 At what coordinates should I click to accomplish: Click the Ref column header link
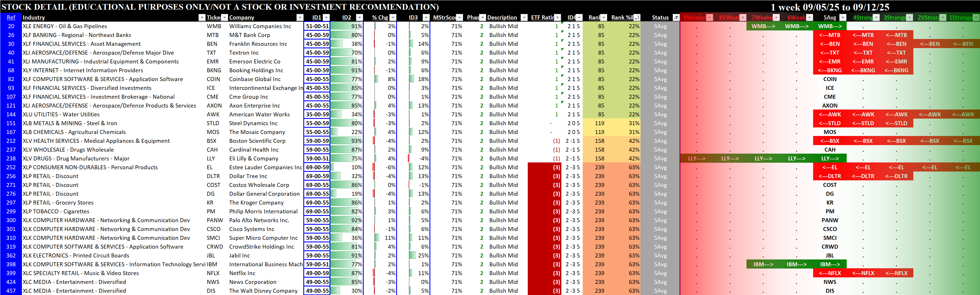point(11,17)
